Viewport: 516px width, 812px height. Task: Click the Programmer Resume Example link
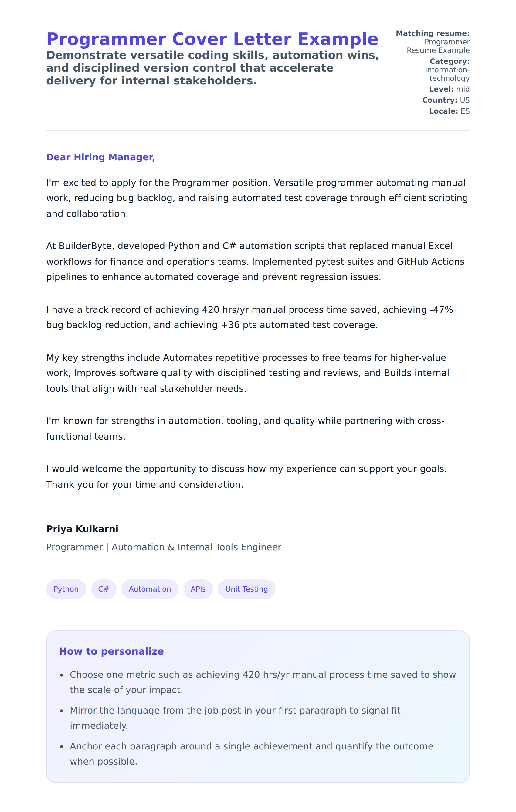click(x=438, y=46)
